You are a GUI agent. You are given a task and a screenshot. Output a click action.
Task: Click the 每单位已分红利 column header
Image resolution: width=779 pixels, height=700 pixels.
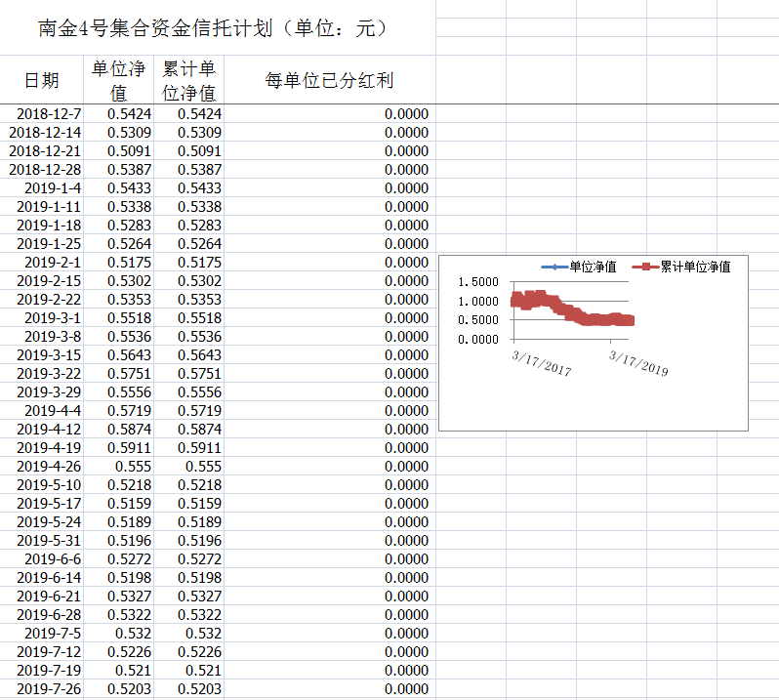coord(329,80)
